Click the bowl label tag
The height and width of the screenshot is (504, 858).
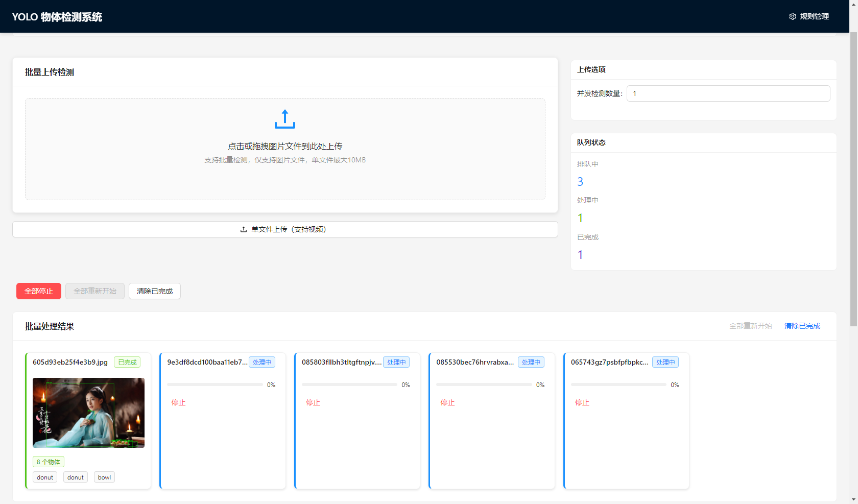[104, 477]
